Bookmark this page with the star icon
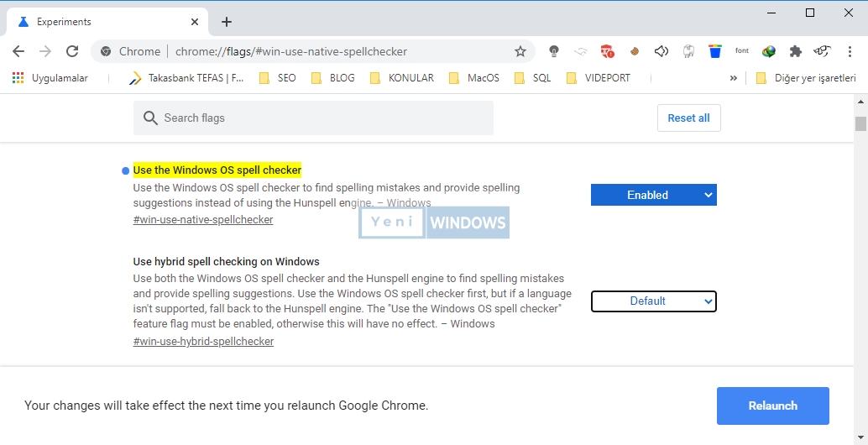 point(520,51)
